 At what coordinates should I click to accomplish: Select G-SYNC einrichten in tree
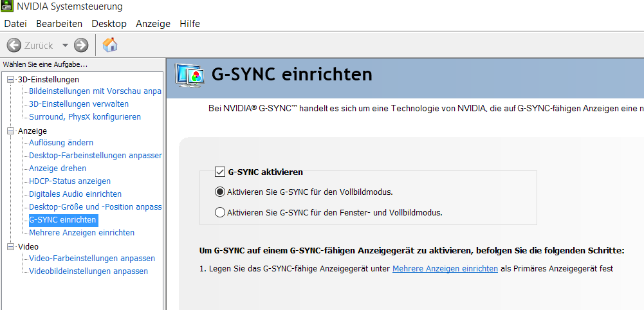(x=63, y=220)
